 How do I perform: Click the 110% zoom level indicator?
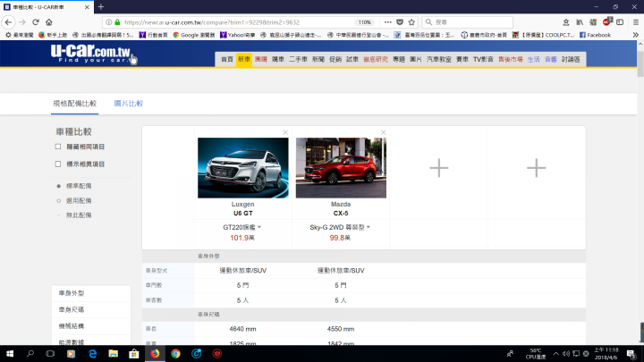point(364,22)
